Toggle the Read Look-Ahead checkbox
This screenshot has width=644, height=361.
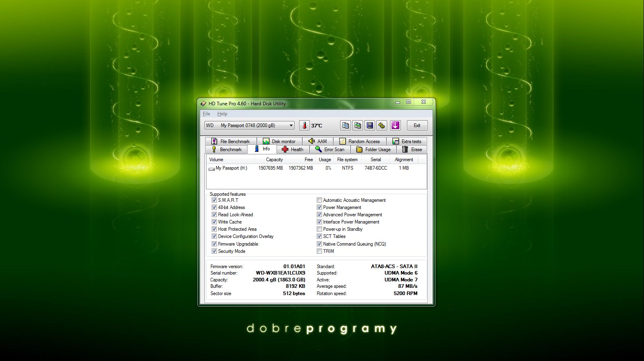pyautogui.click(x=214, y=214)
